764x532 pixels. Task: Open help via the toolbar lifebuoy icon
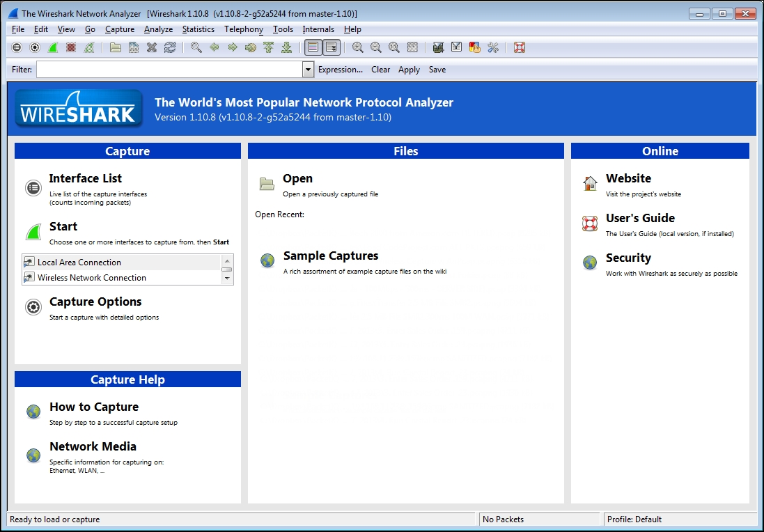(520, 47)
